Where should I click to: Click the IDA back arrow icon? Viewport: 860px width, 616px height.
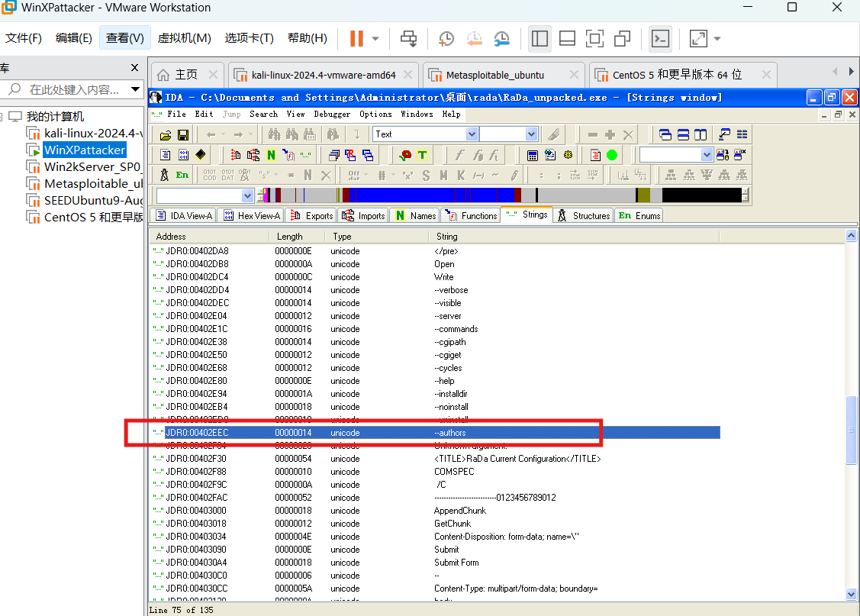pos(211,134)
